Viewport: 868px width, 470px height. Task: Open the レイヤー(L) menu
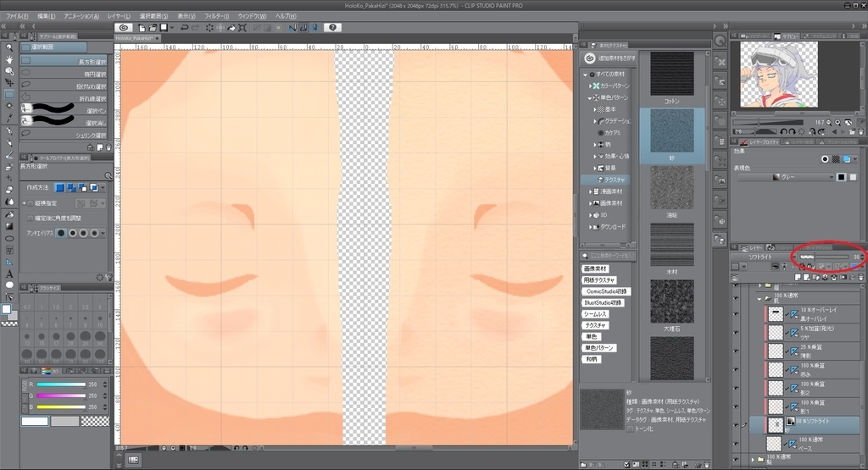pos(119,16)
